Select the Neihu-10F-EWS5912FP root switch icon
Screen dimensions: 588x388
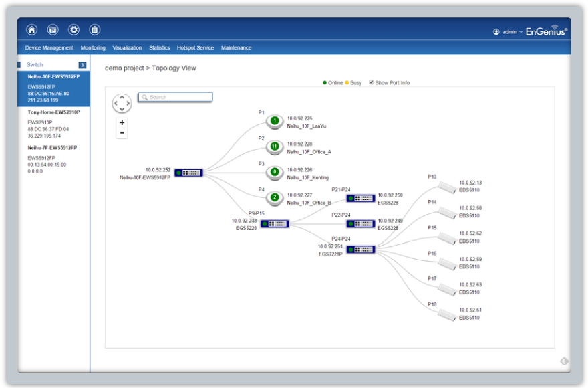[x=188, y=173]
